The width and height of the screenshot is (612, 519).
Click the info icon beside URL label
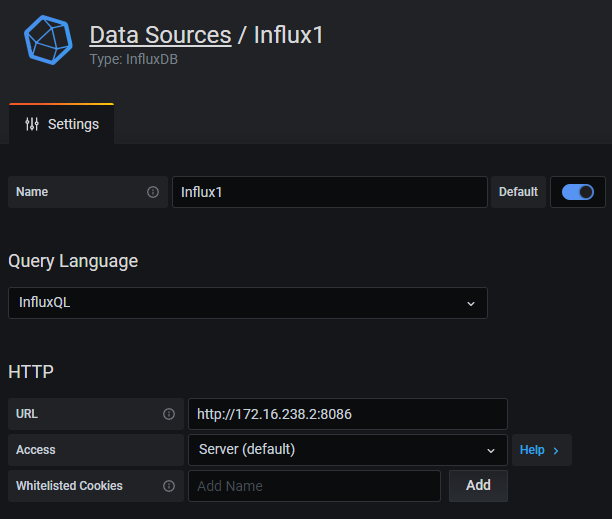point(169,414)
